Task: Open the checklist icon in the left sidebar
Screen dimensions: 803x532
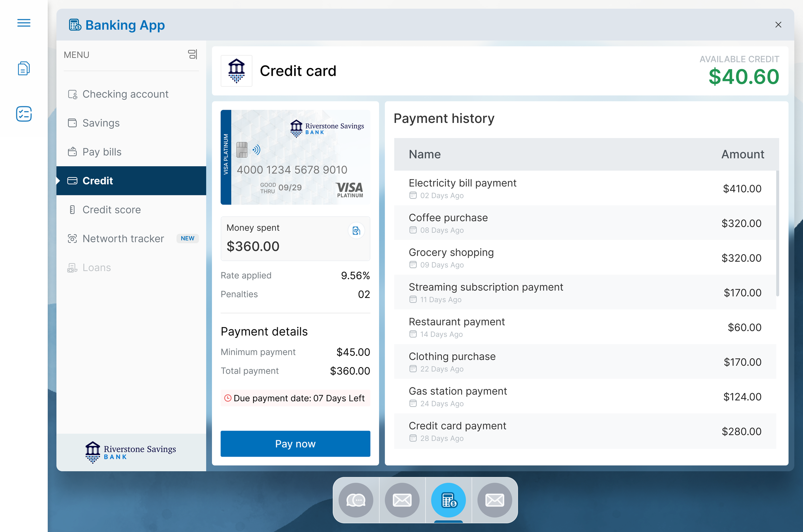Action: [x=23, y=114]
